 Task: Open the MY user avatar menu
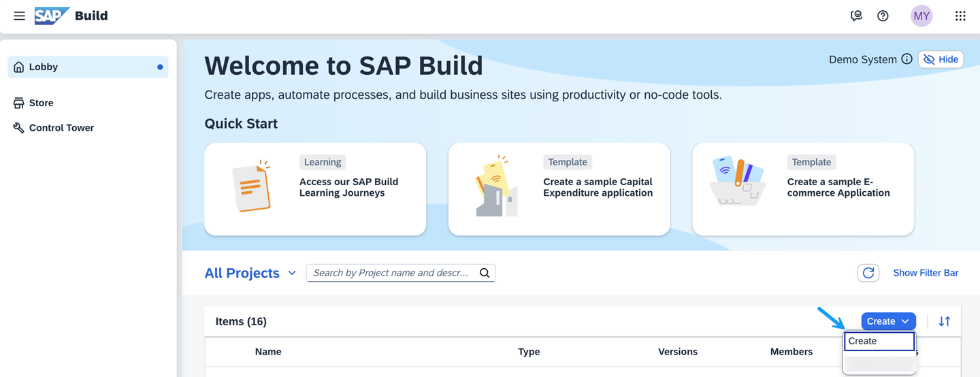click(921, 16)
